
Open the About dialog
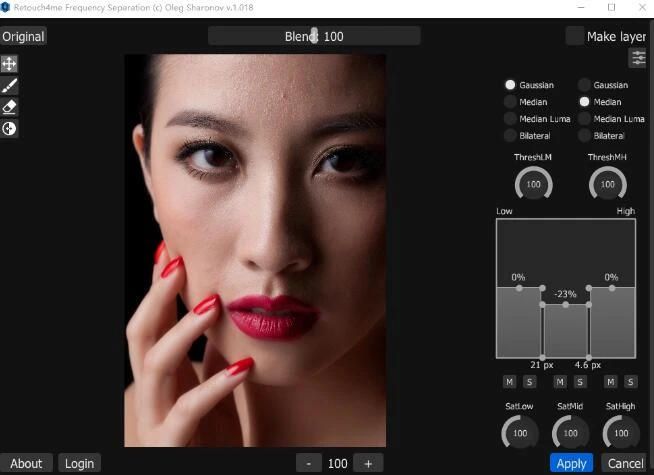[26, 463]
